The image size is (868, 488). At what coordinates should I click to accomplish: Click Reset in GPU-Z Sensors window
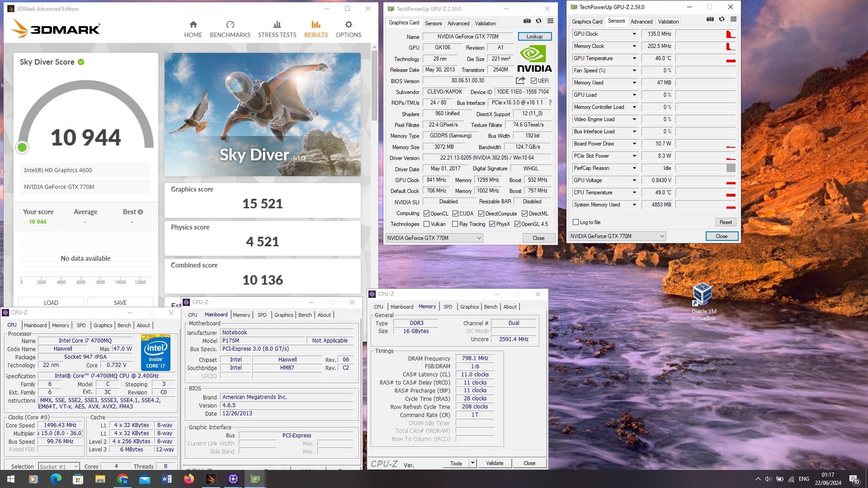(x=726, y=222)
